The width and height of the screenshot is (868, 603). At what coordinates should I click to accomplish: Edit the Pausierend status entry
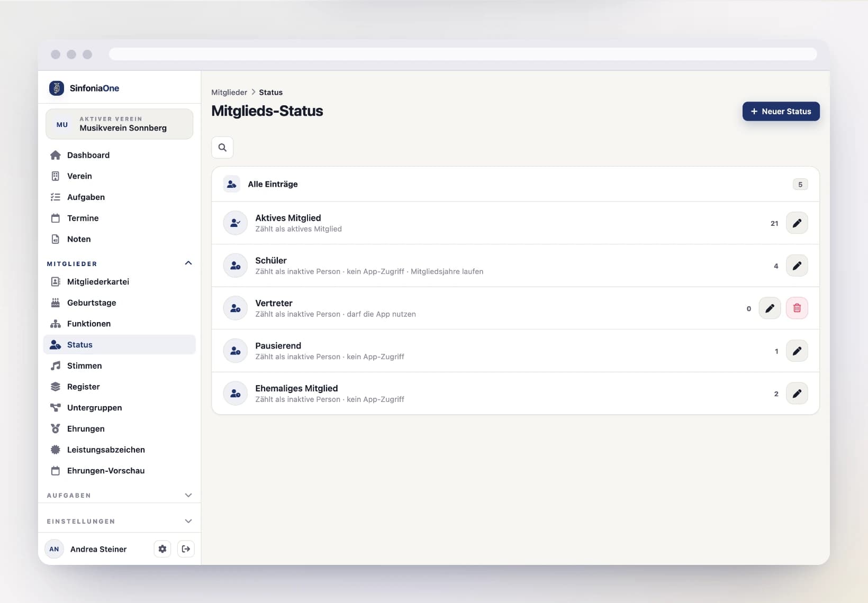[797, 351]
